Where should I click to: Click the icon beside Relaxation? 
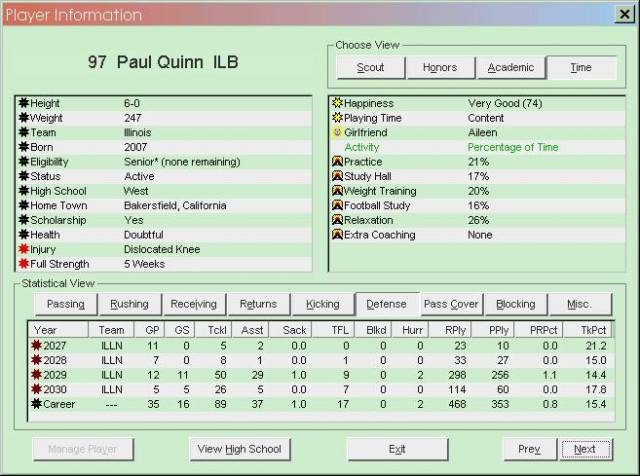337,220
